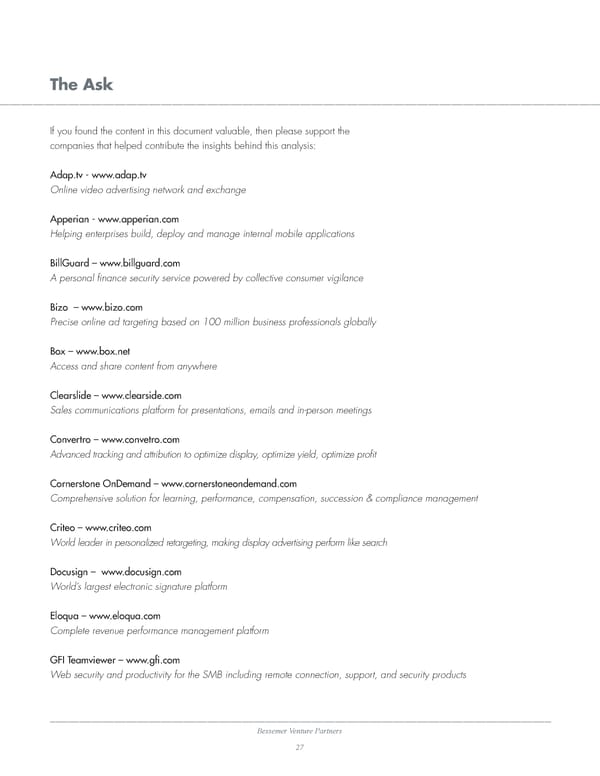Open the www.convetro.com link

click(x=140, y=439)
